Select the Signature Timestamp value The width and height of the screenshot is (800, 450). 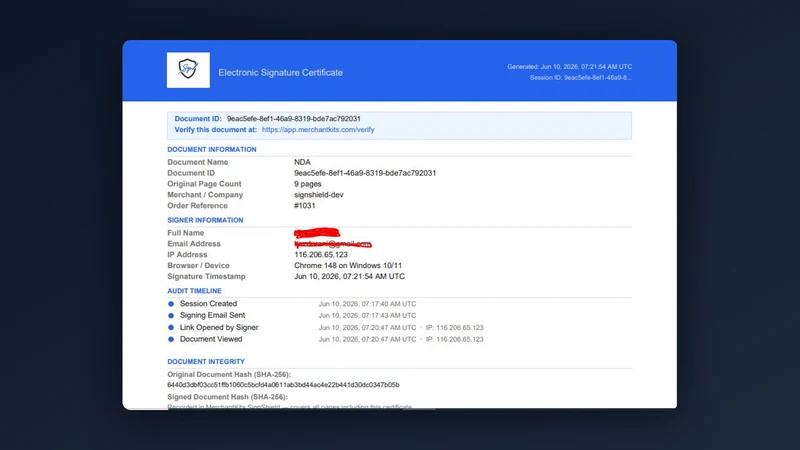pos(349,277)
